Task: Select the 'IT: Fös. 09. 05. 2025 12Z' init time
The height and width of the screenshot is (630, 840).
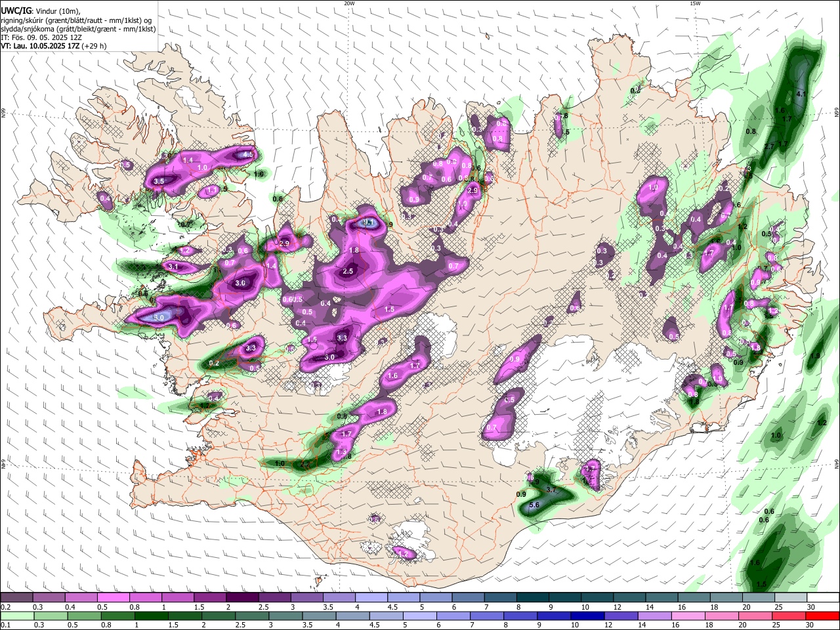Action: click(41, 37)
